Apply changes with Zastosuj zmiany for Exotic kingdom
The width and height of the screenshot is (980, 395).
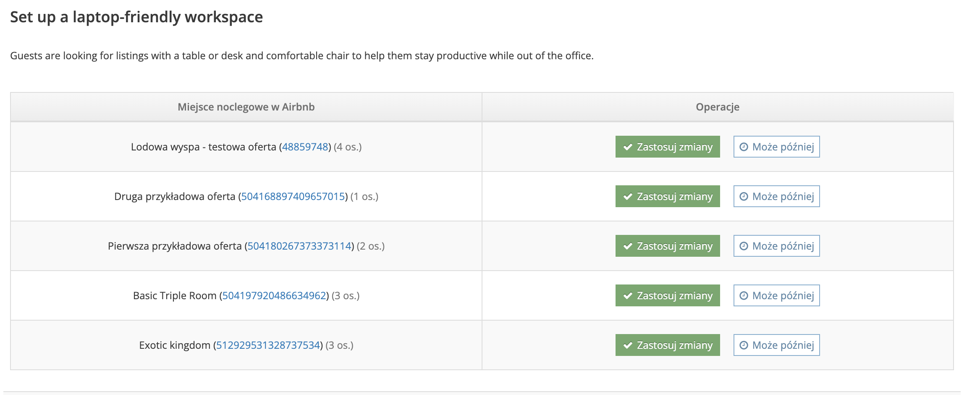coord(668,345)
